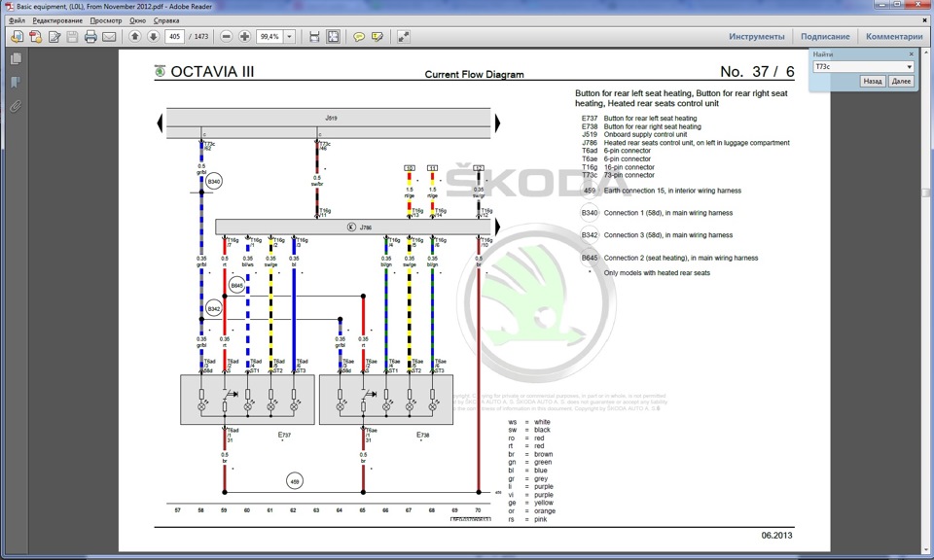Viewport: 934px width, 560px height.
Task: Click the convert PDF toolbar icon
Action: [x=35, y=37]
